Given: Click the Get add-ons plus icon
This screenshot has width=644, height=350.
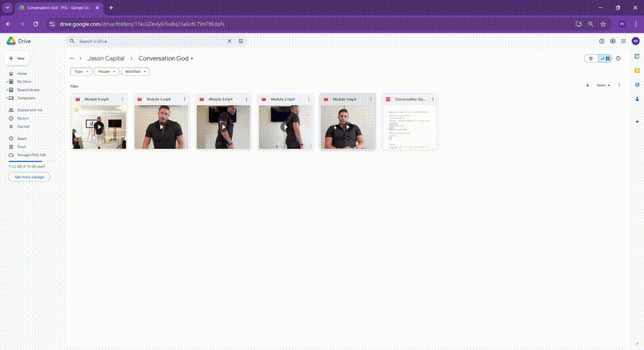Looking at the screenshot, I should (637, 122).
